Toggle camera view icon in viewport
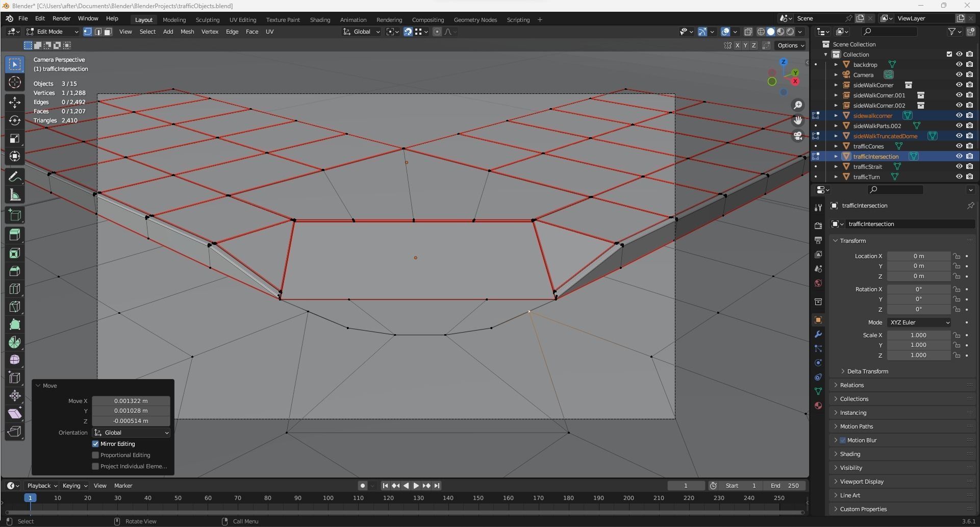The image size is (980, 527). tap(797, 136)
